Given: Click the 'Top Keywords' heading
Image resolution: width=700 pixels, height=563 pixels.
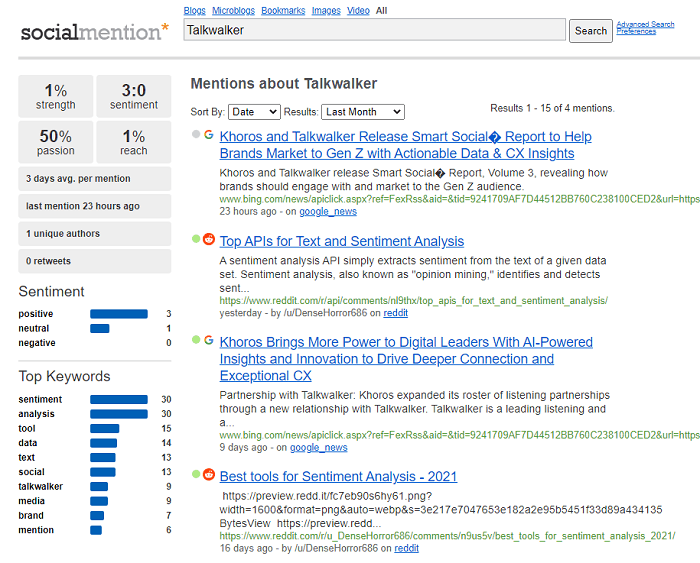Looking at the screenshot, I should [x=64, y=376].
